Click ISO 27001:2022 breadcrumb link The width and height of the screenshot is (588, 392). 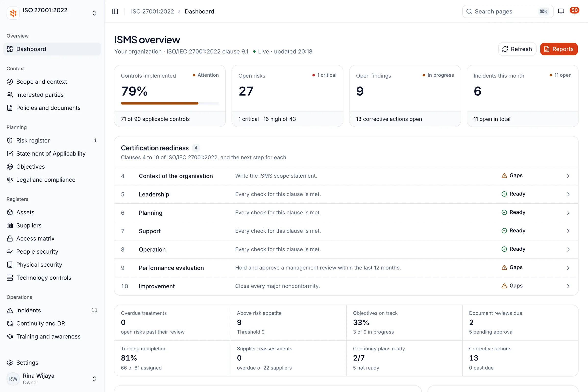tap(152, 12)
